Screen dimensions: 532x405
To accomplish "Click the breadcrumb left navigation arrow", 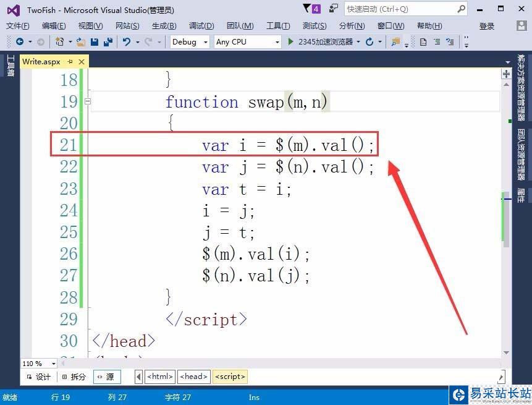I will coord(139,377).
